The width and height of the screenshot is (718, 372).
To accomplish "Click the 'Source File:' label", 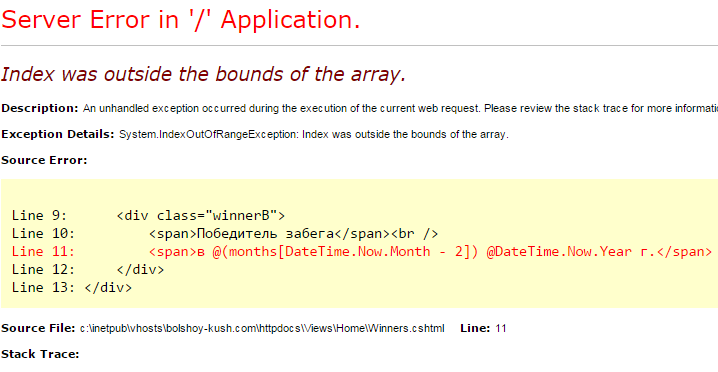I will pos(38,328).
